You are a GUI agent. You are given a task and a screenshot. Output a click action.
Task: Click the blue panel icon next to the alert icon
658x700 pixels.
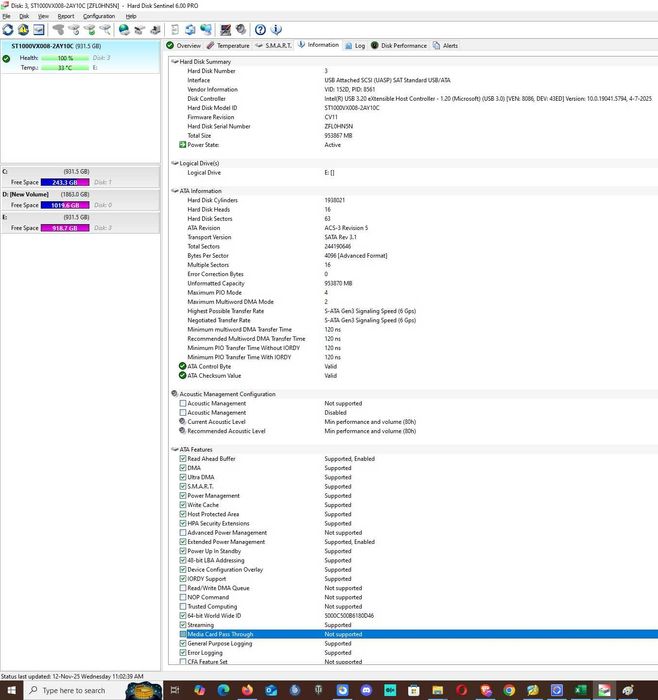(x=39, y=30)
